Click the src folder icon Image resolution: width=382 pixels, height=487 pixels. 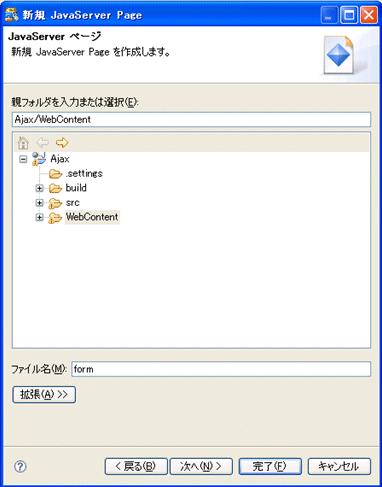(55, 203)
